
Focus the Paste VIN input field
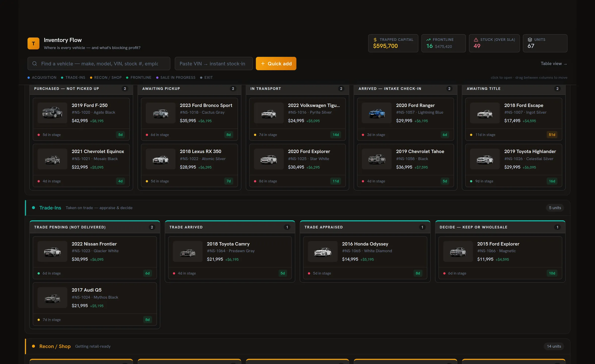point(214,64)
